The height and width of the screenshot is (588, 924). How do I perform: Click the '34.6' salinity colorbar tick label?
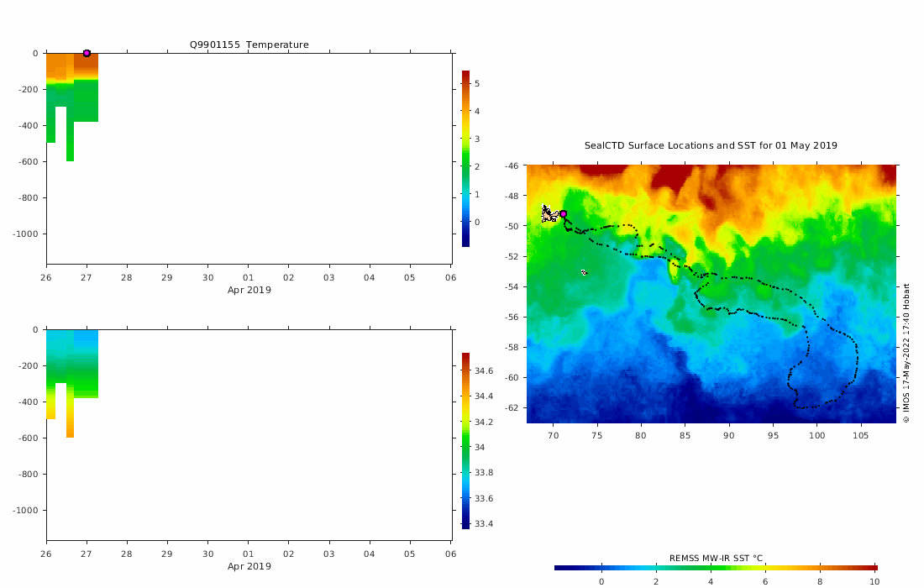click(x=484, y=370)
